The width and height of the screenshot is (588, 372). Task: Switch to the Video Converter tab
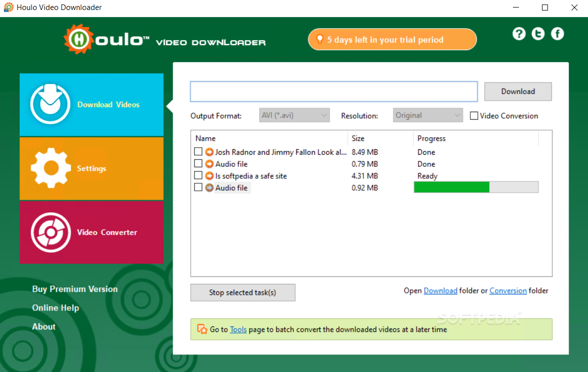point(92,232)
